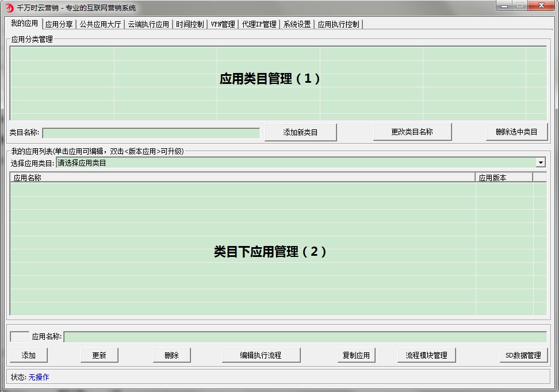This screenshot has height=392, width=559.
Task: Open the 公共应用大厅 tab
Action: coord(100,24)
